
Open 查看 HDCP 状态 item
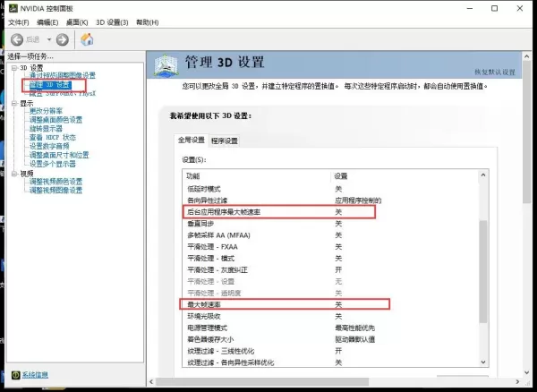tap(53, 137)
